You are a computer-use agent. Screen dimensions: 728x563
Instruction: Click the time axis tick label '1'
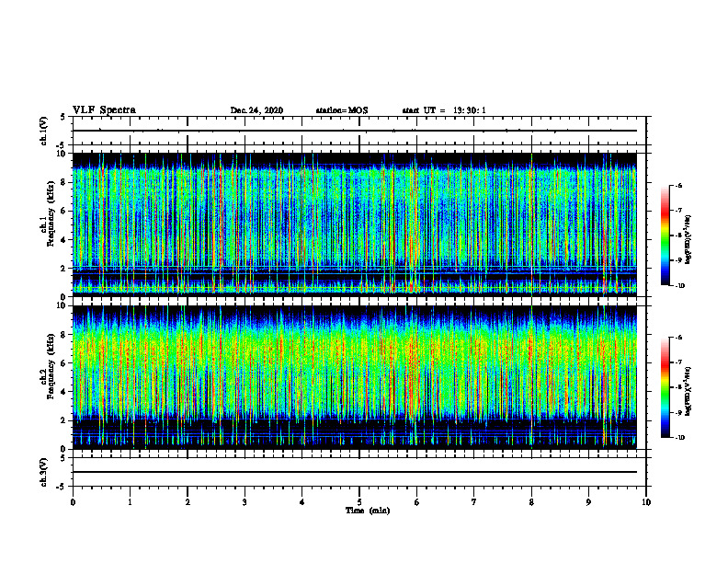[x=130, y=502]
